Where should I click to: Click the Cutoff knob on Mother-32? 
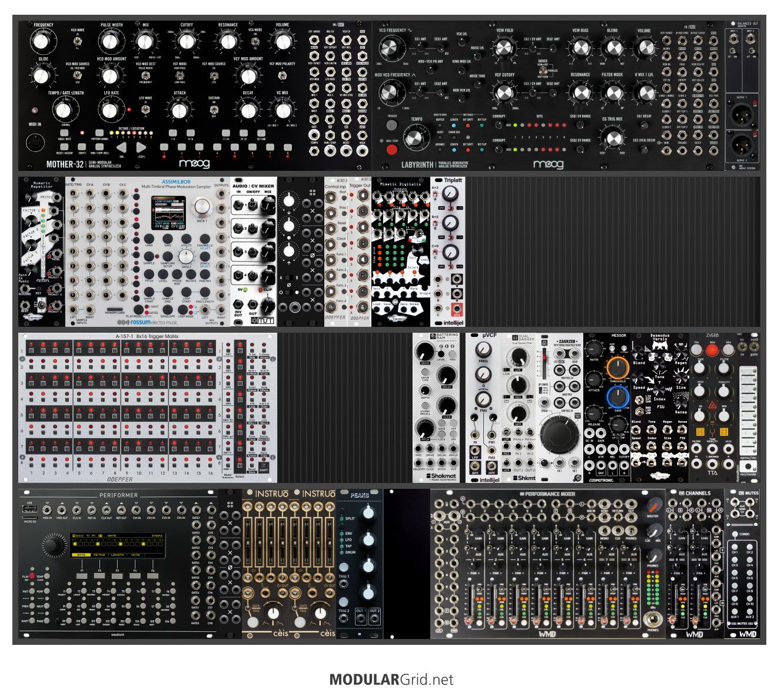pyautogui.click(x=187, y=41)
